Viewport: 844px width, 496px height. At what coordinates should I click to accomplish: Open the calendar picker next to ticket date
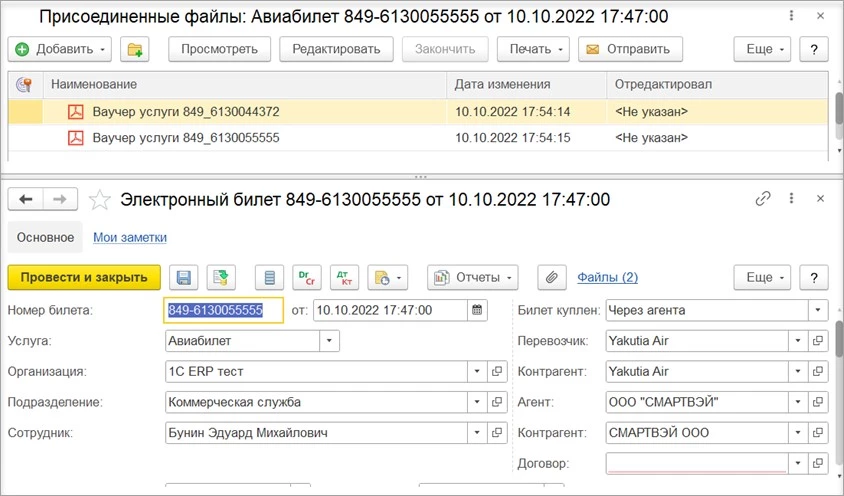click(x=477, y=310)
